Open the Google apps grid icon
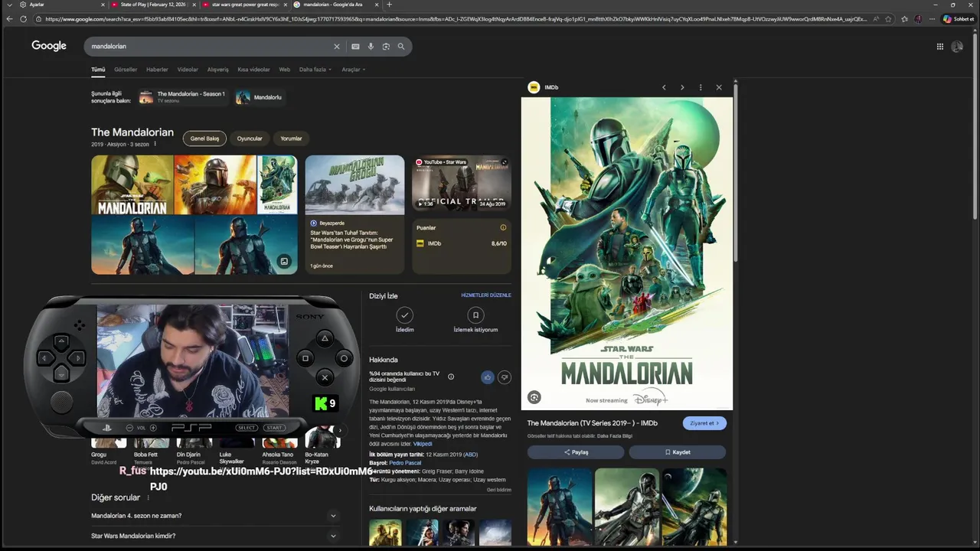 point(940,47)
